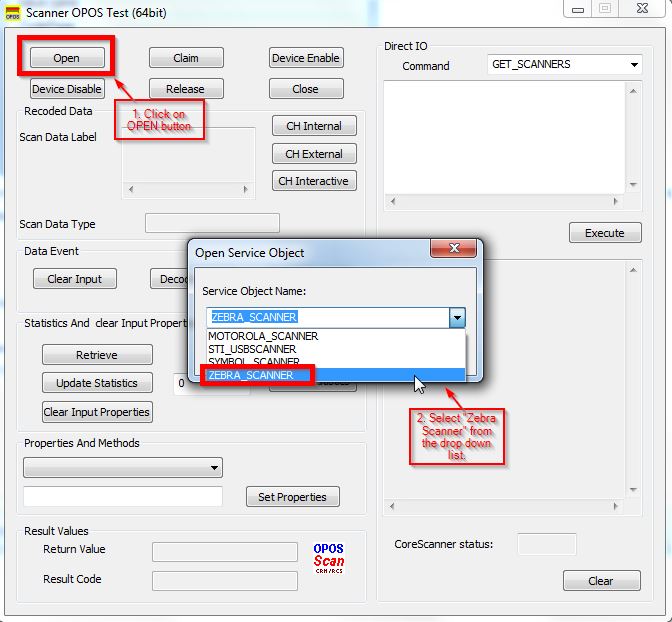The width and height of the screenshot is (672, 622).
Task: Click the Open button
Action: click(66, 58)
